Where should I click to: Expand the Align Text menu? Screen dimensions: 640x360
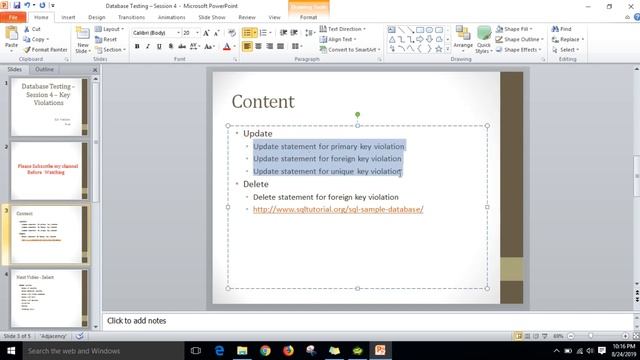pyautogui.click(x=338, y=39)
